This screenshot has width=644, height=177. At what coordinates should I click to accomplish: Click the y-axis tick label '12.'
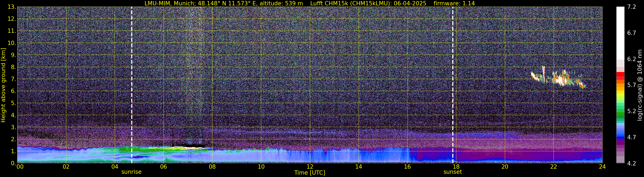pos(12,19)
